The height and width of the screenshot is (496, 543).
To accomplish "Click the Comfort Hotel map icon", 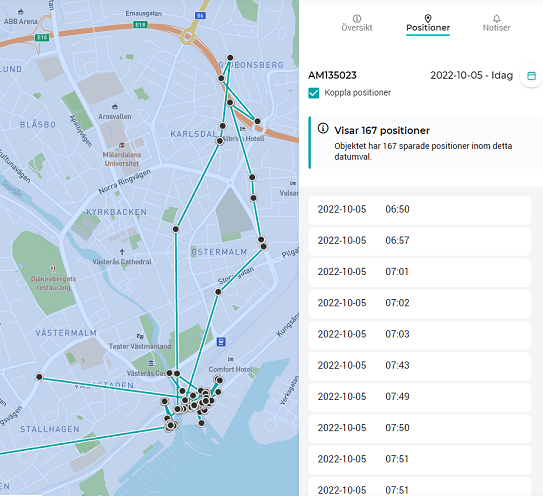I will click(231, 359).
